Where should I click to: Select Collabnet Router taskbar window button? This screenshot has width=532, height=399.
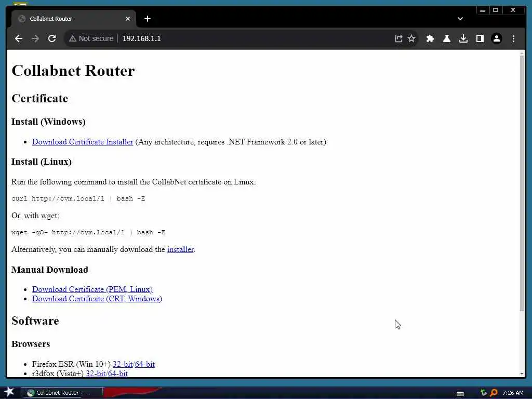click(62, 393)
